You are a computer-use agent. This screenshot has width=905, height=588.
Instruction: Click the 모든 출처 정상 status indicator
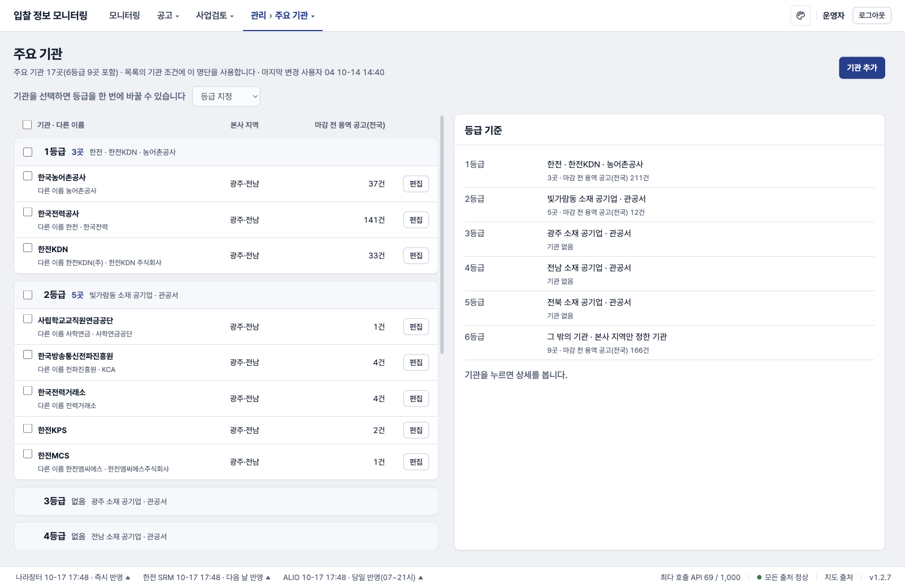tap(782, 577)
